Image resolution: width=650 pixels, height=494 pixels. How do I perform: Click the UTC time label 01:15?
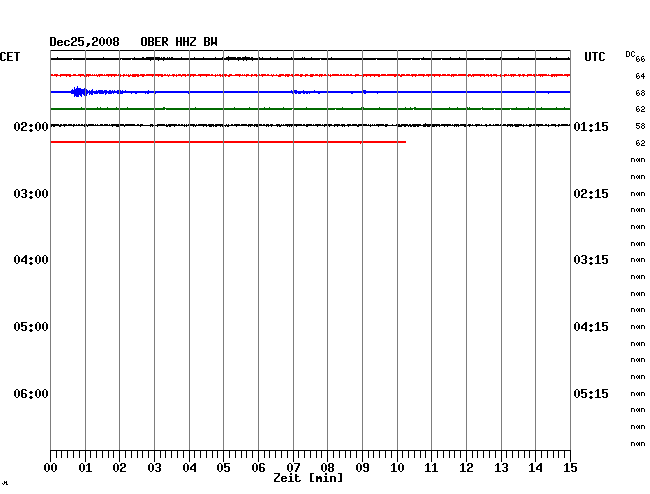(x=591, y=127)
